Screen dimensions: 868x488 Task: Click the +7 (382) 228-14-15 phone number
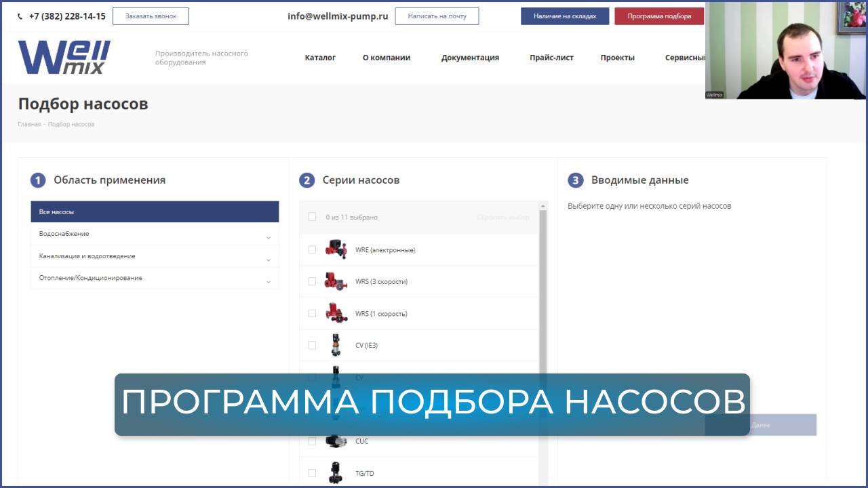tap(67, 16)
